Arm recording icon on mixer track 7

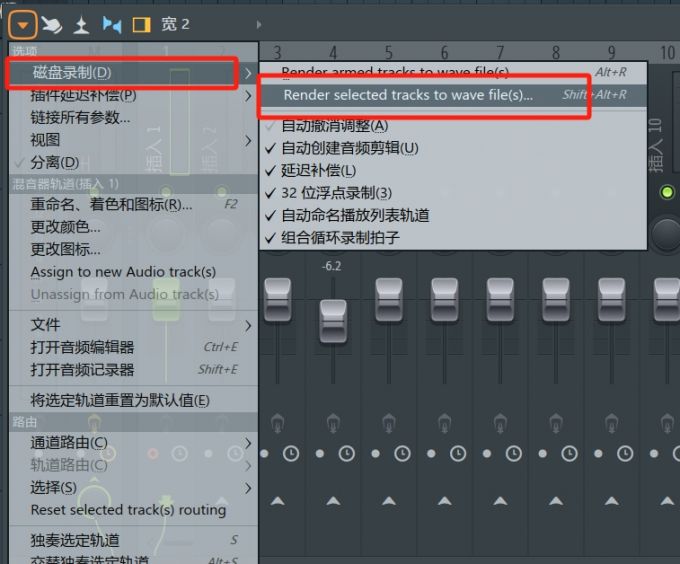click(500, 424)
